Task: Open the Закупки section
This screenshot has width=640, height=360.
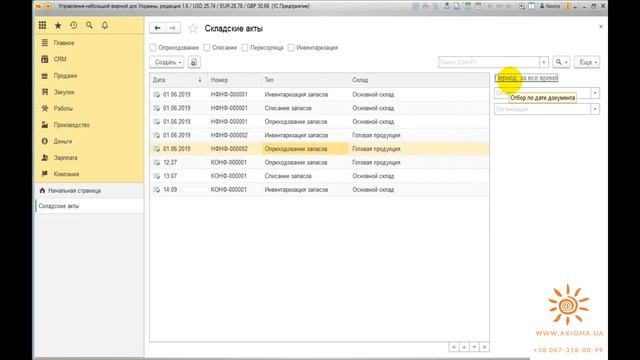Action: 64,92
